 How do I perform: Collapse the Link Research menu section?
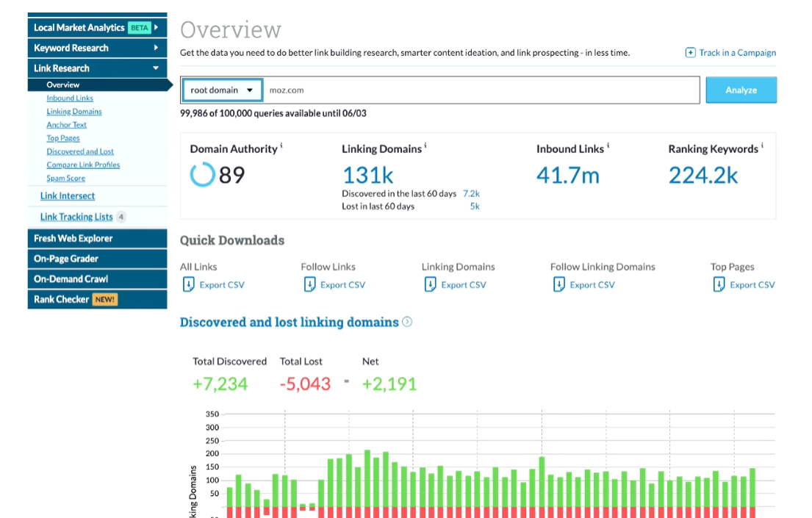click(155, 68)
